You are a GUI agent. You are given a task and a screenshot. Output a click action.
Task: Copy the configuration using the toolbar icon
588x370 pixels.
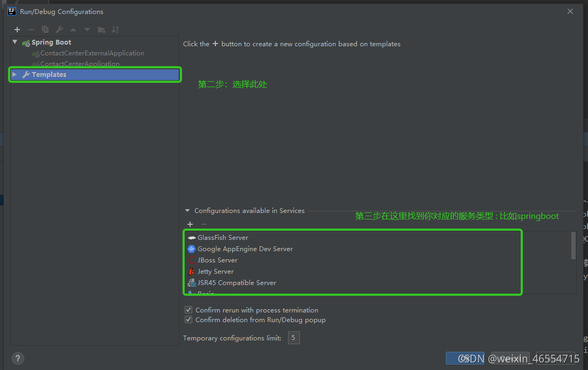point(45,30)
